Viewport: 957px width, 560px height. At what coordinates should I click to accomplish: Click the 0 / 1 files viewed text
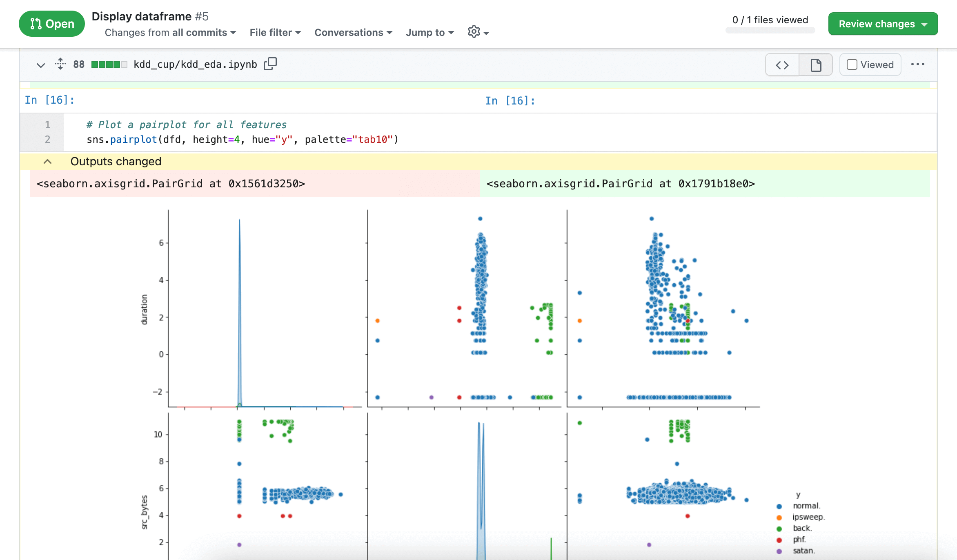point(770,20)
